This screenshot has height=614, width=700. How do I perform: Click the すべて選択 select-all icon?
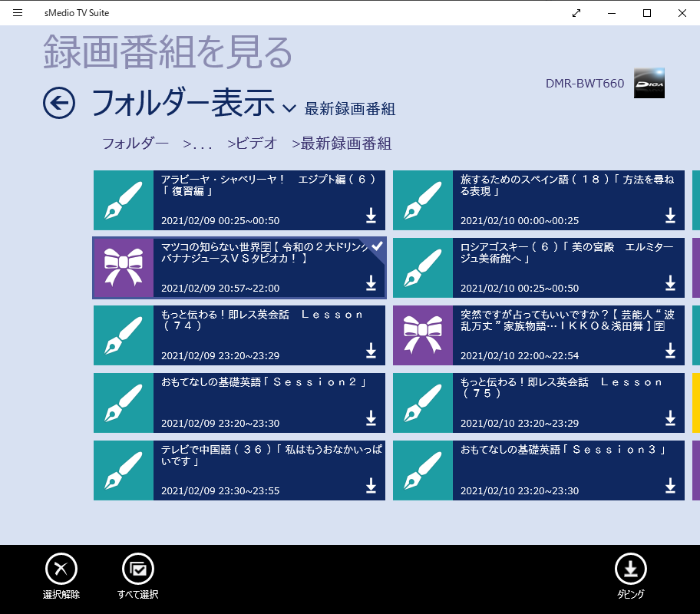click(138, 569)
